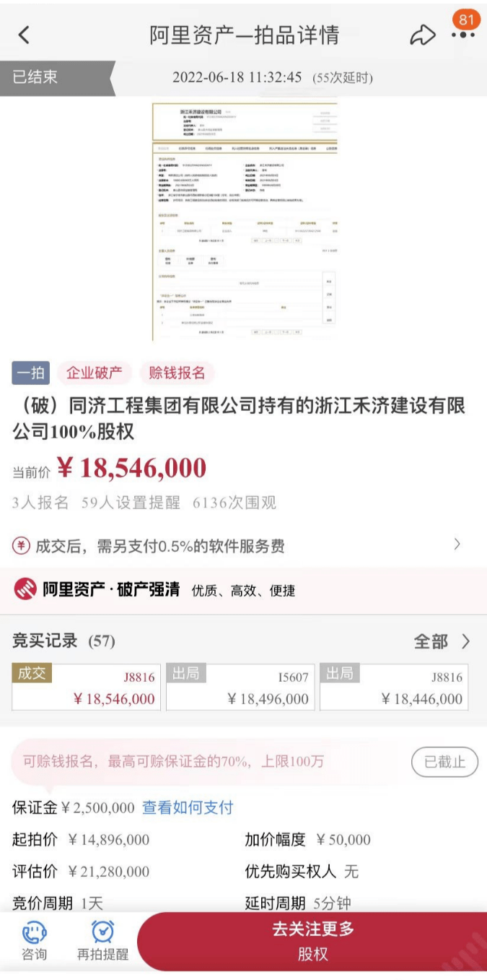Tap the 咨询 consultation icon
The image size is (487, 980).
34,933
